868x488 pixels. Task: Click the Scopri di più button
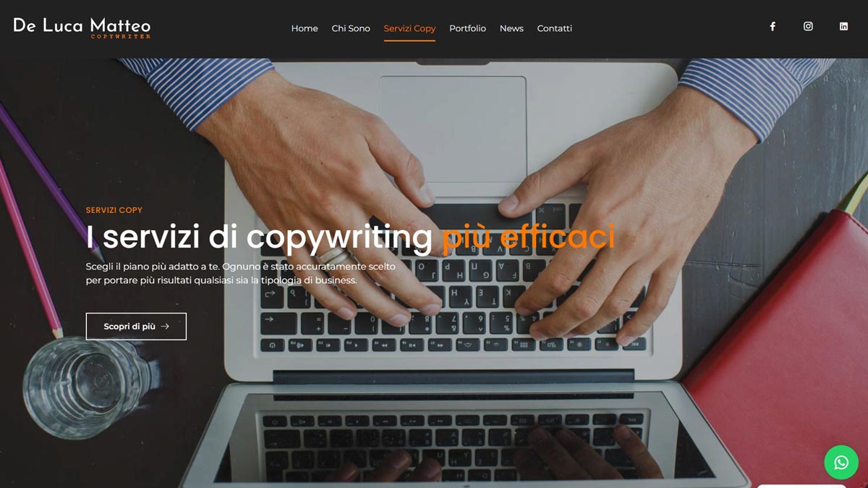click(136, 327)
